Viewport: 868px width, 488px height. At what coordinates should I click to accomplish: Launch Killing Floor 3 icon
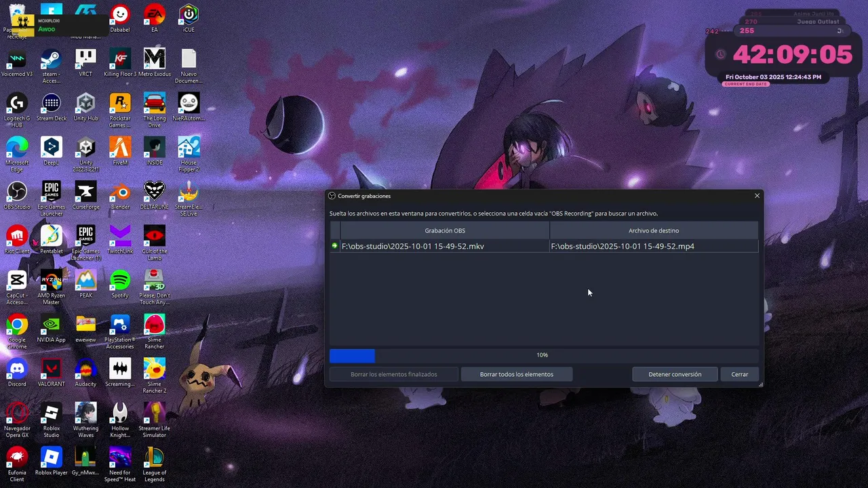pyautogui.click(x=120, y=63)
